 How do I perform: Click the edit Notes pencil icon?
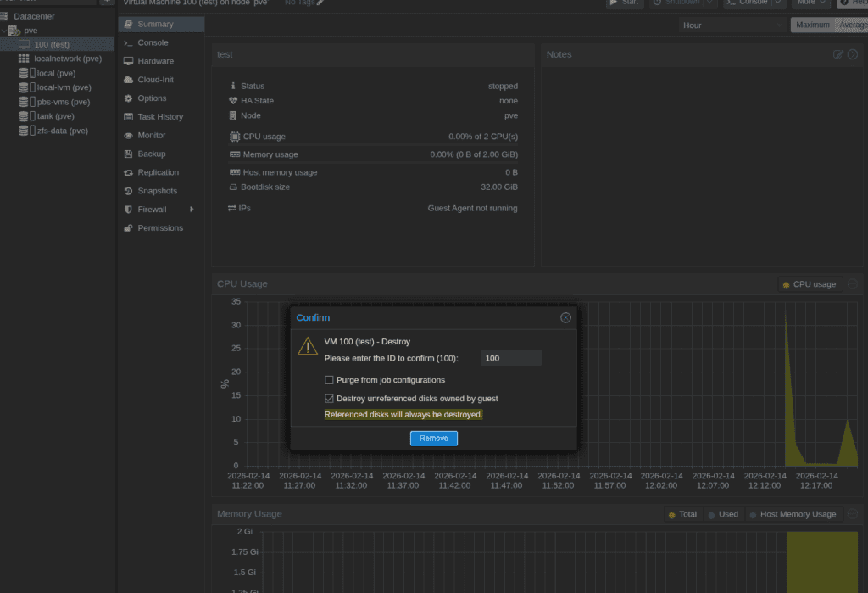click(x=838, y=54)
